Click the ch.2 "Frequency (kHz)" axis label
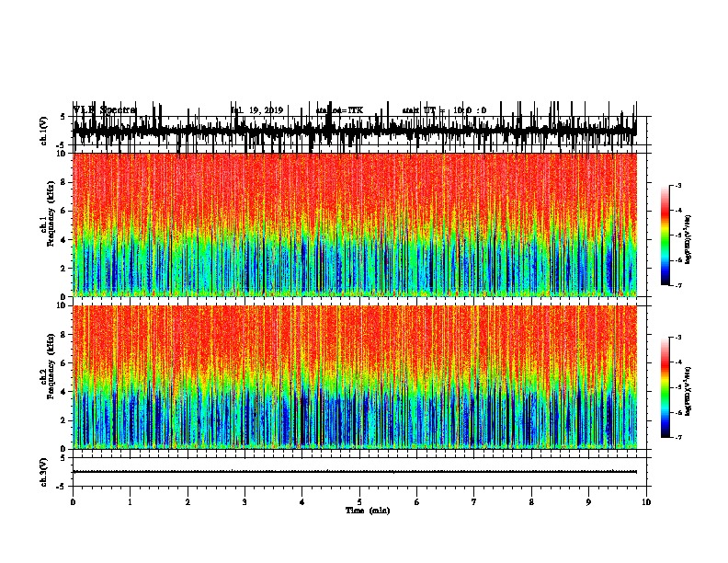Viewport: 728px width, 563px height. [51, 366]
